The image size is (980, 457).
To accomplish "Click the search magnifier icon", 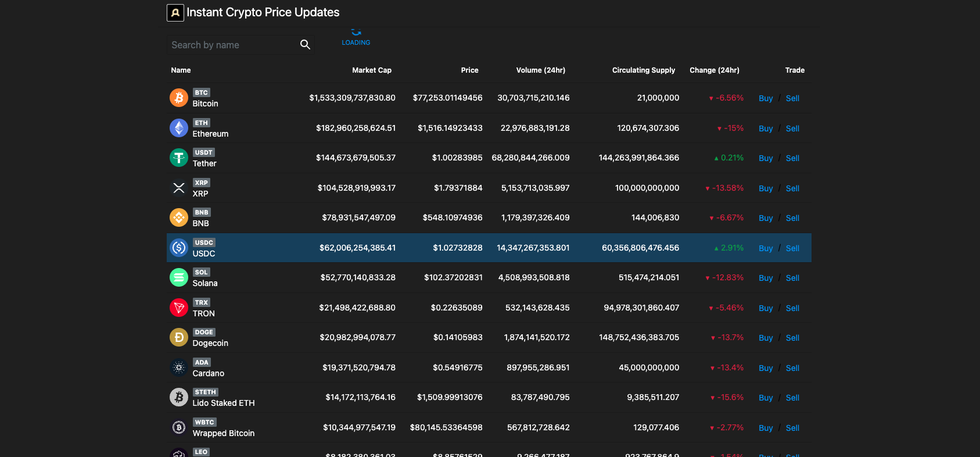I will pyautogui.click(x=305, y=45).
